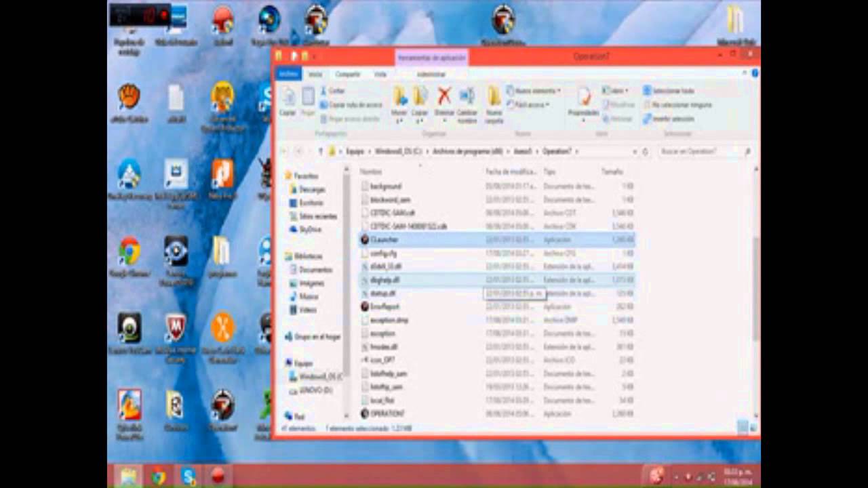Open the Nuevo elemento dropdown
The width and height of the screenshot is (868, 488).
[533, 91]
